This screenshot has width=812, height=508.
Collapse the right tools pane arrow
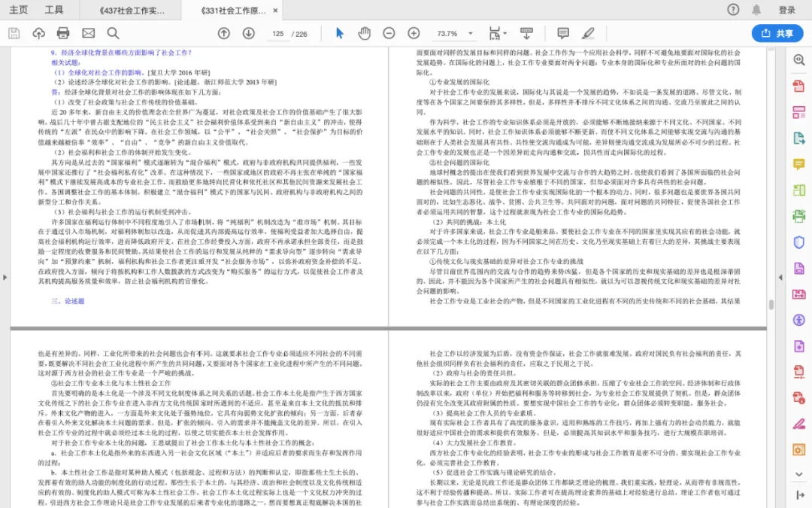799,495
